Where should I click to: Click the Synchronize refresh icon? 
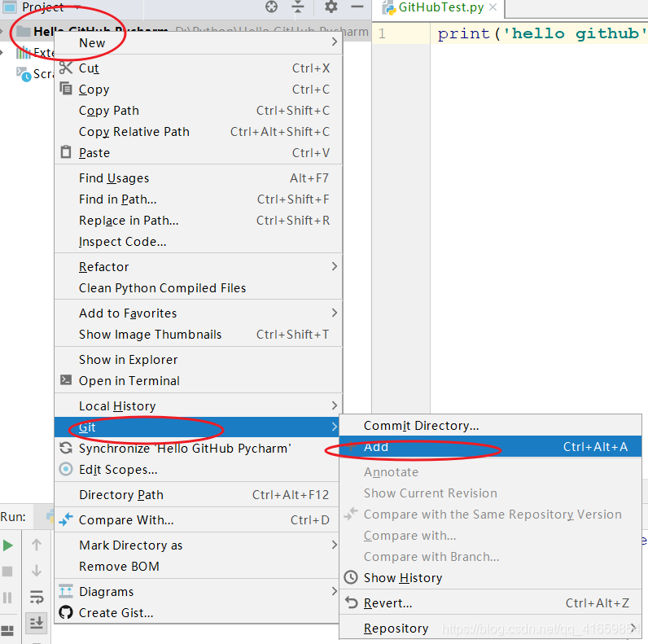point(66,448)
